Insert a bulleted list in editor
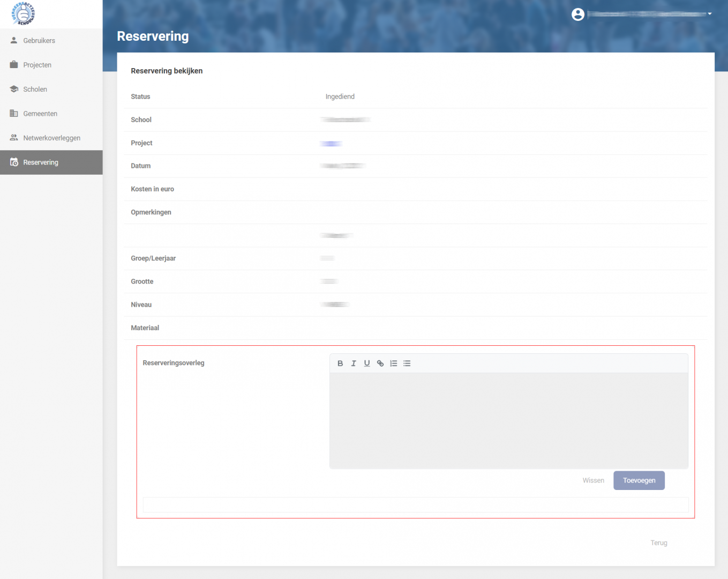The width and height of the screenshot is (728, 579). (x=407, y=363)
